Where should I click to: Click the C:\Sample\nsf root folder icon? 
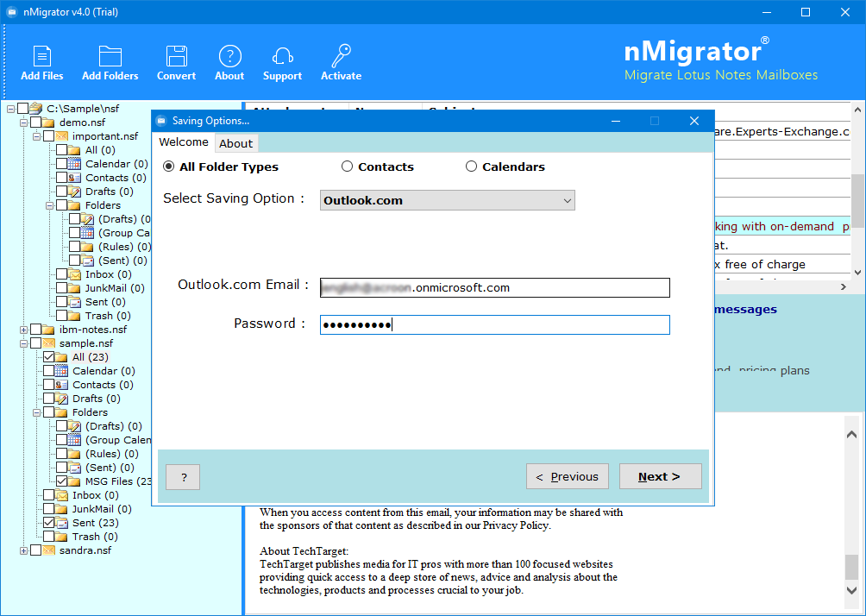(36, 109)
